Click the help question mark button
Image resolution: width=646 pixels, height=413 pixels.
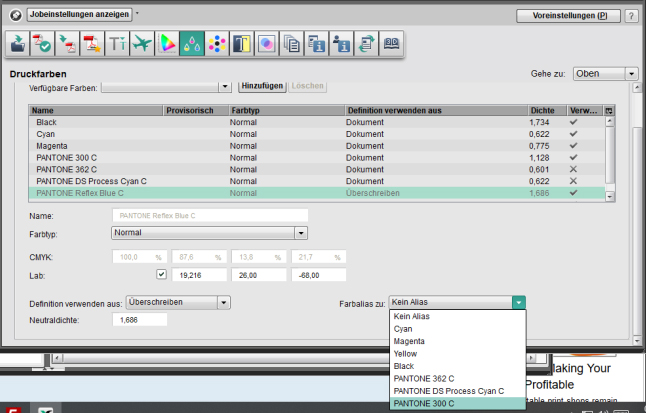631,16
